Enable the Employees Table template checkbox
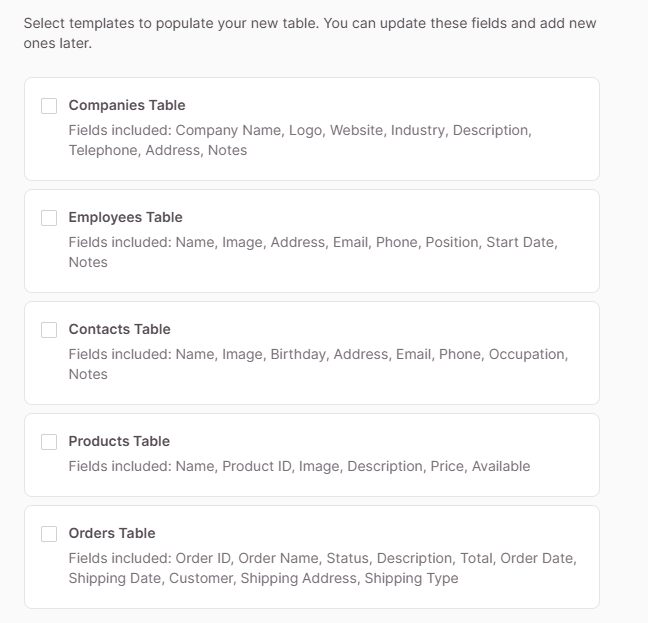Viewport: 648px width, 623px height. pyautogui.click(x=49, y=218)
